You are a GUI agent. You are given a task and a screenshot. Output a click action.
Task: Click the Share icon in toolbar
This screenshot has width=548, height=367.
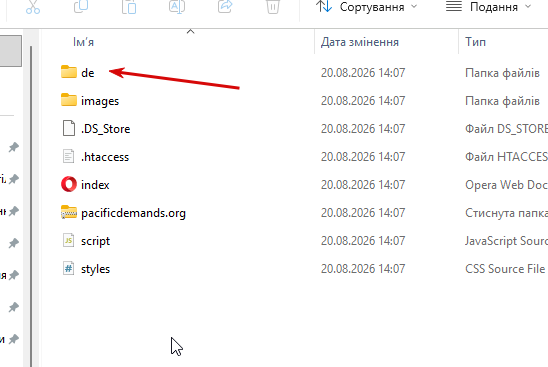click(225, 7)
